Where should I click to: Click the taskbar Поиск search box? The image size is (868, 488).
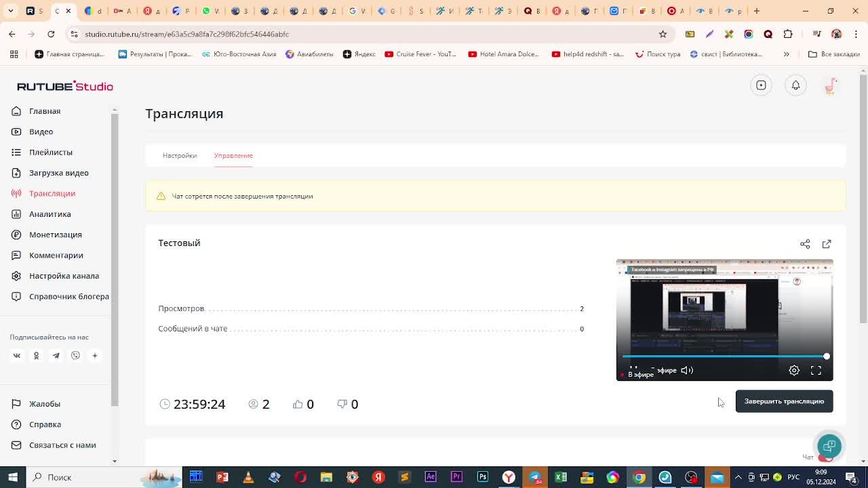[x=104, y=477]
